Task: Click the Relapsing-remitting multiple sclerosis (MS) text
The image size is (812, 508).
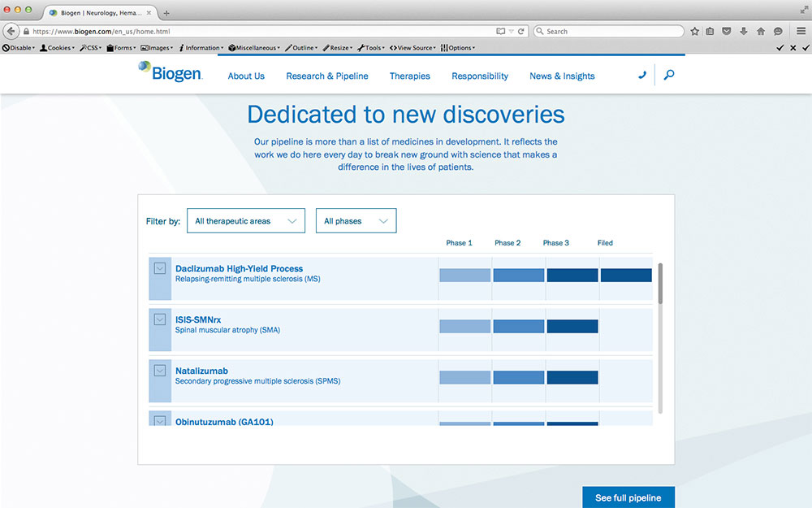Action: (248, 279)
